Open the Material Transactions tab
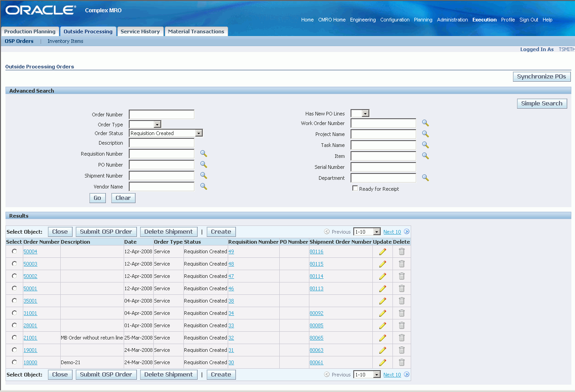 click(x=196, y=31)
